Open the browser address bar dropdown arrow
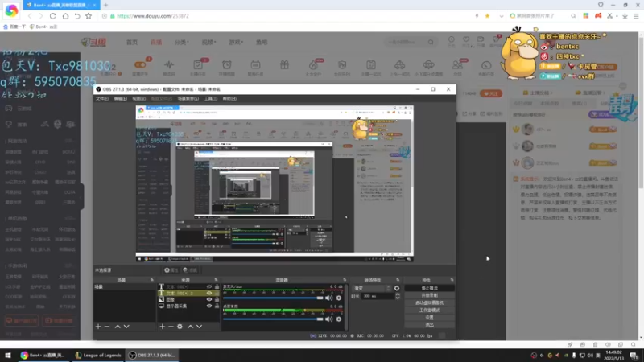 coord(501,16)
